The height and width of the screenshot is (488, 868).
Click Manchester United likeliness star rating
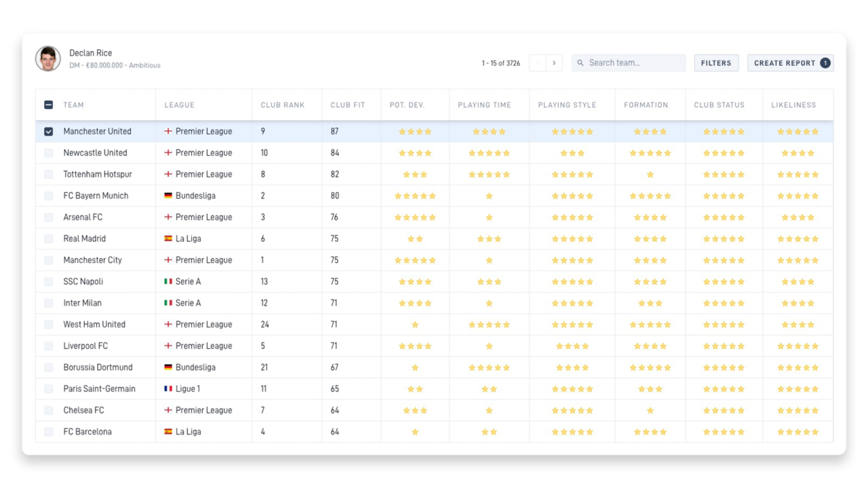coord(798,131)
